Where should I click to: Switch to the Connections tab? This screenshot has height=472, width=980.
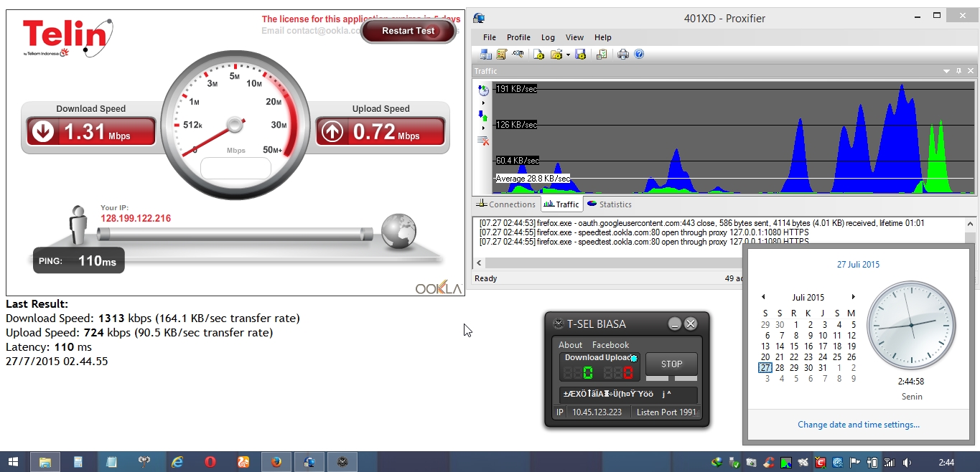[x=505, y=204]
